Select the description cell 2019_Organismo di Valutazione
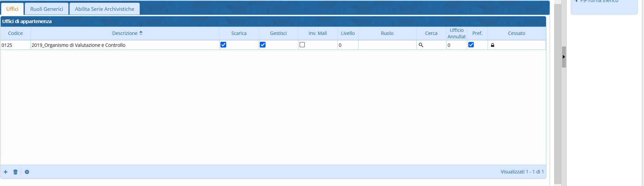 78,45
